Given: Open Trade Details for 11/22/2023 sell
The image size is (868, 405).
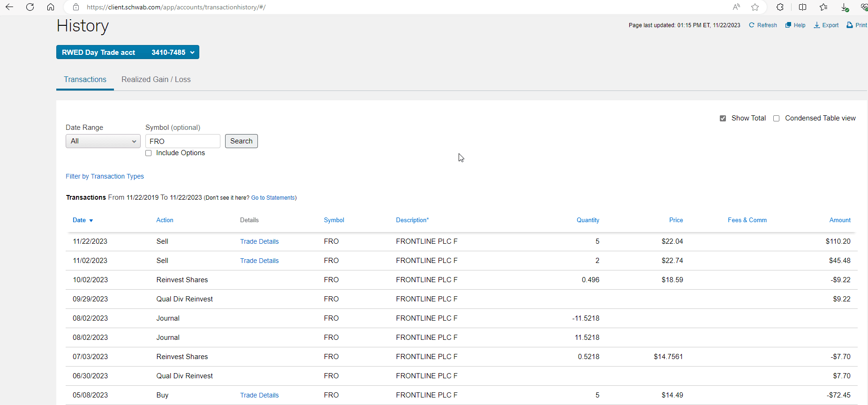Looking at the screenshot, I should 259,241.
